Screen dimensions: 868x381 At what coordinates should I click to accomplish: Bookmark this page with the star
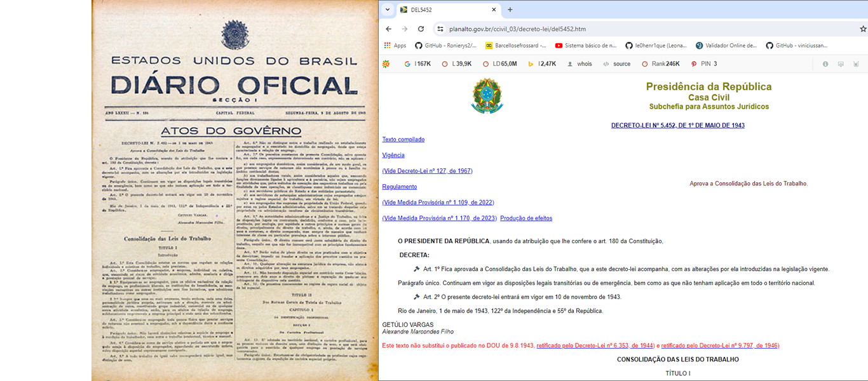coord(863,29)
